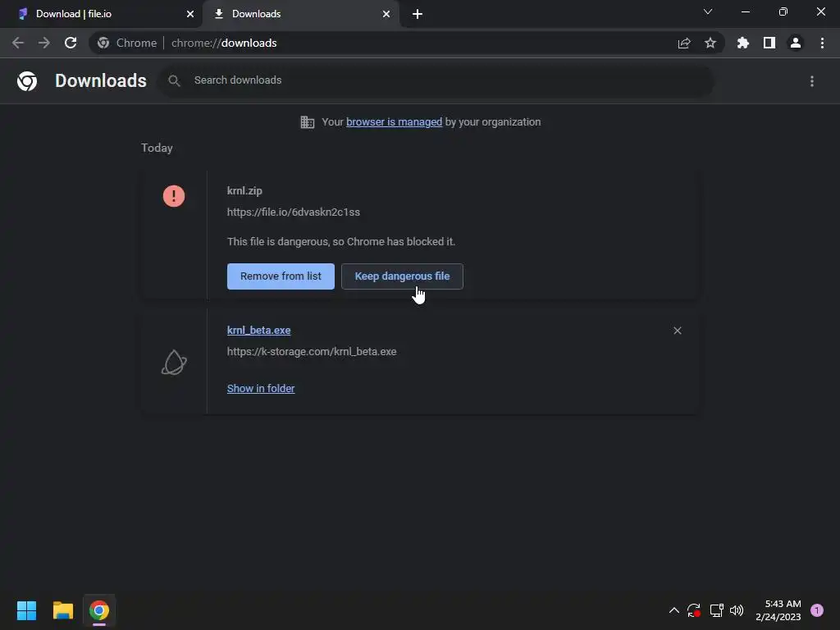The image size is (840, 630).
Task: Select the Downloads tab
Action: coord(301,14)
